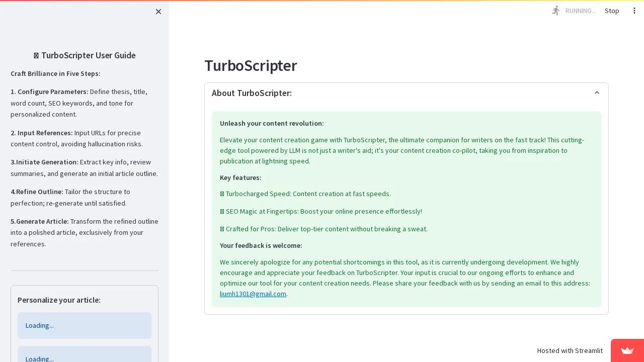Click the TurboScripter User Guide heading
The width and height of the screenshot is (644, 362).
(85, 55)
